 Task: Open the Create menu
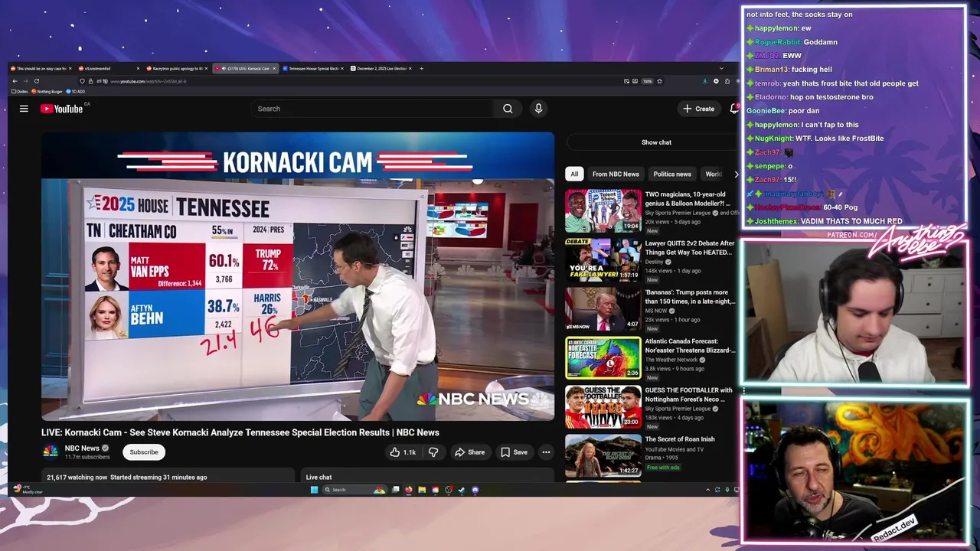point(699,109)
